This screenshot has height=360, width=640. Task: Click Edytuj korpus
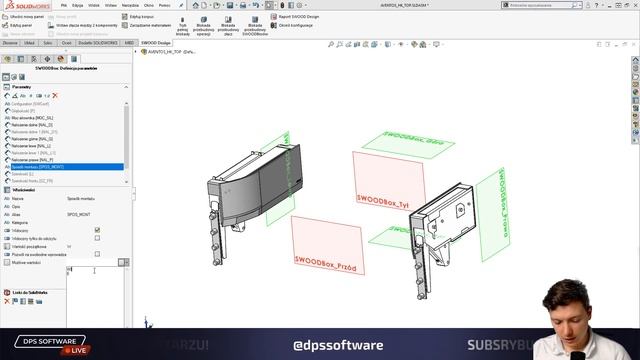138,17
